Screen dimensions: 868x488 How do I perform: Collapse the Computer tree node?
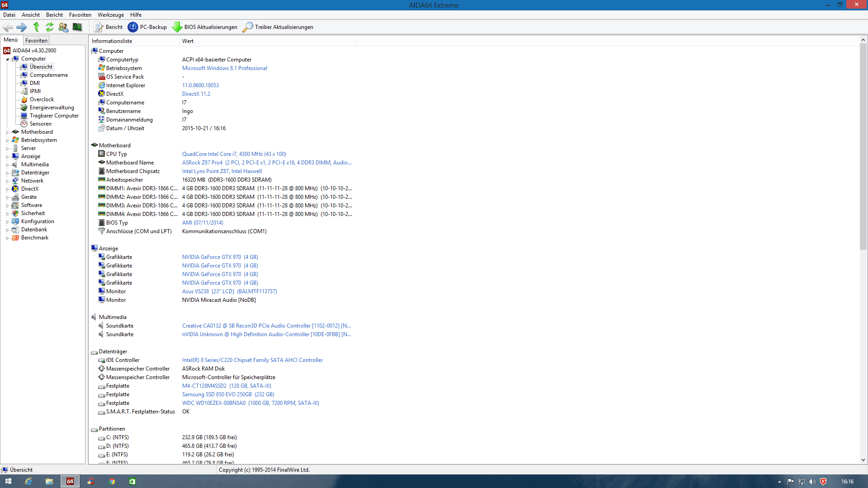[x=7, y=59]
